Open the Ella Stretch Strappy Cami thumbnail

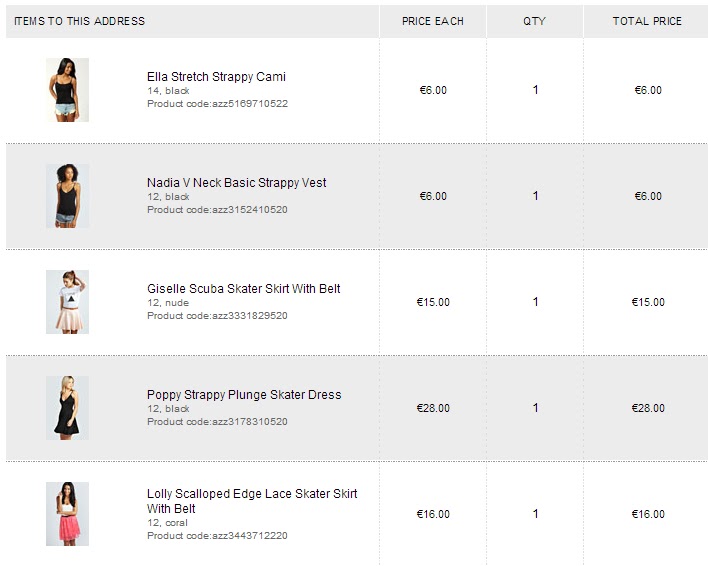point(67,90)
